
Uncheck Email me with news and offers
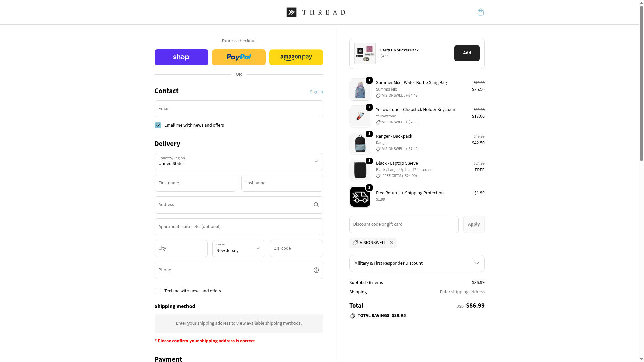pos(158,125)
